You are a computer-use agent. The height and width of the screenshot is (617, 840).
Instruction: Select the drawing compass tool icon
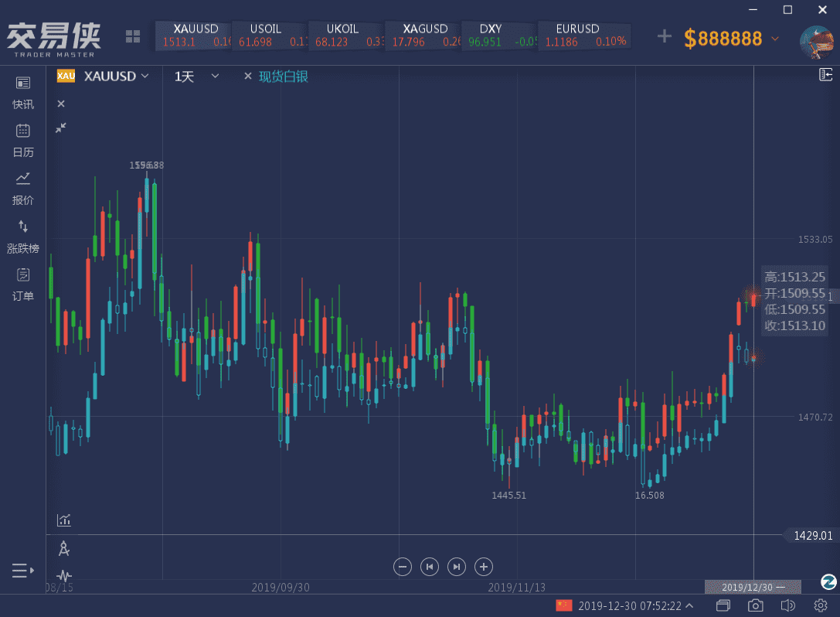click(64, 549)
